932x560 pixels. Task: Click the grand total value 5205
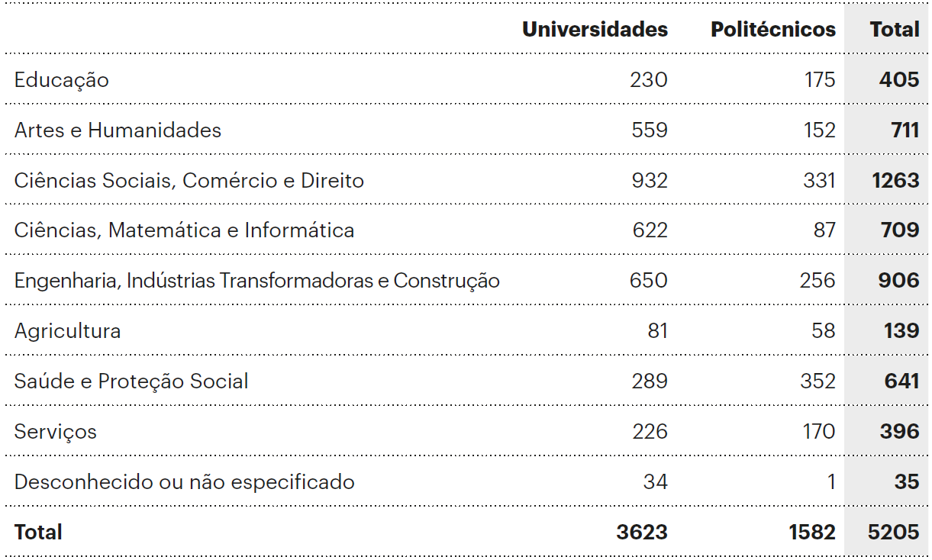[x=893, y=533]
